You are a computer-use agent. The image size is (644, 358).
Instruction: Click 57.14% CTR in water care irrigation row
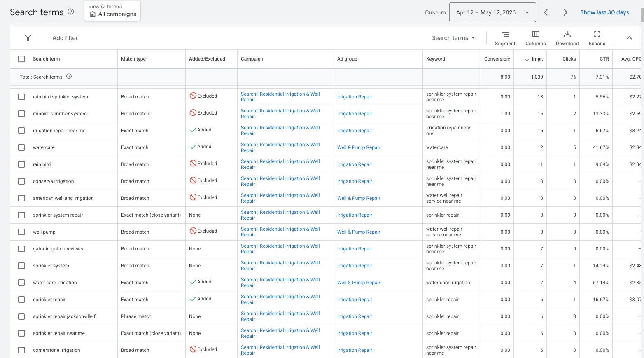click(x=601, y=283)
